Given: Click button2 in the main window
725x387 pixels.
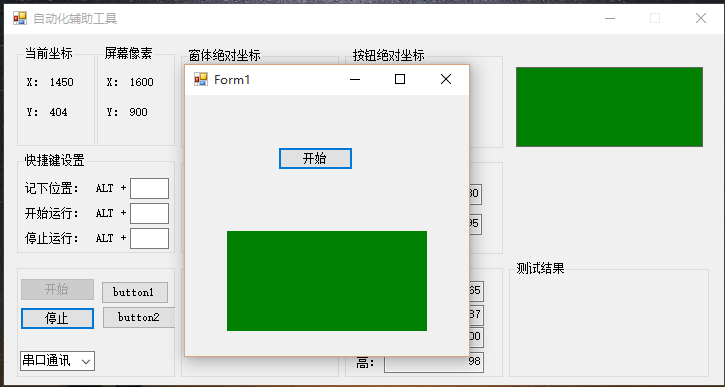Looking at the screenshot, I should [139, 317].
